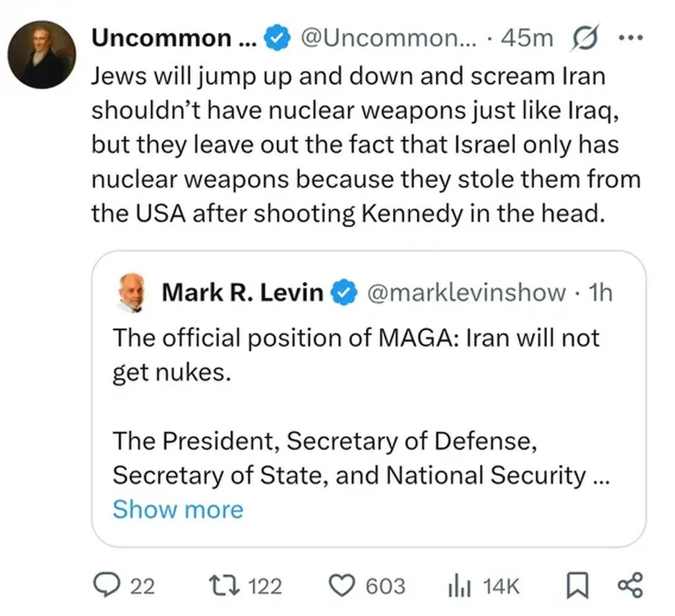This screenshot has height=616, width=675.
Task: Expand quoted post with Show more
Action: [178, 509]
